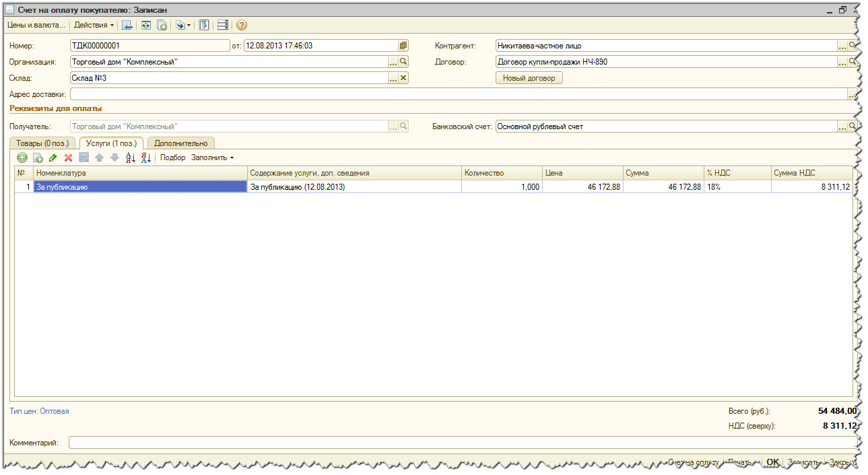Click the magnifier icon next to Организация
This screenshot has width=868, height=475.
(x=403, y=62)
